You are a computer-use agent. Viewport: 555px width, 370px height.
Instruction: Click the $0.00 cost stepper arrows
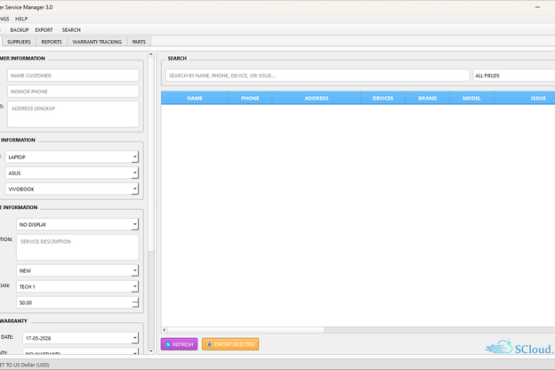pos(135,302)
